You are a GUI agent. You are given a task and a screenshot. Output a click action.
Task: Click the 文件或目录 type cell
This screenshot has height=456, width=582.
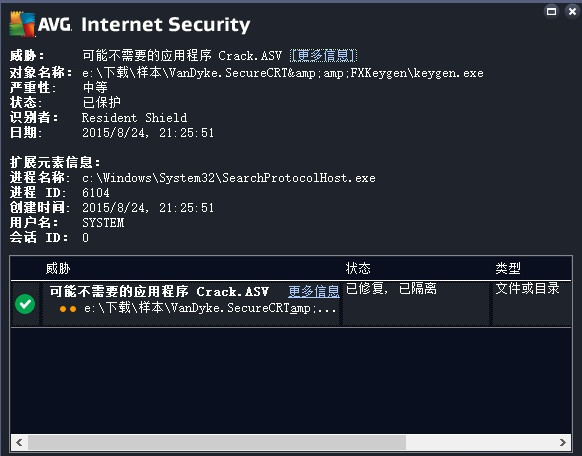pyautogui.click(x=527, y=288)
